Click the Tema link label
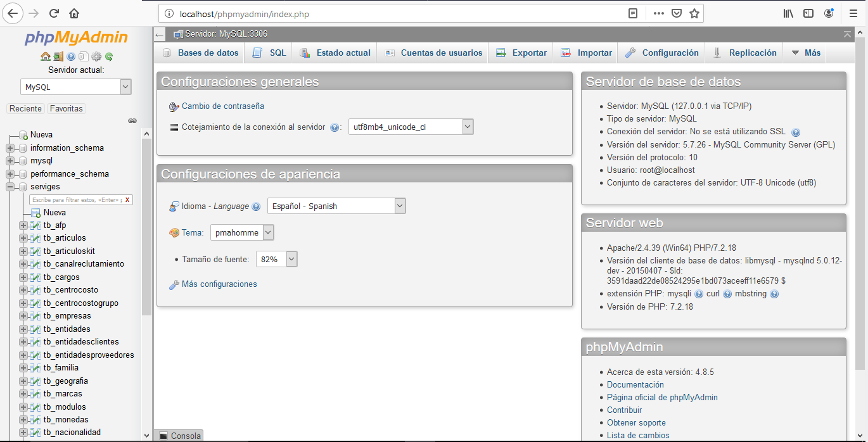Viewport: 868px width, 442px height. (192, 233)
